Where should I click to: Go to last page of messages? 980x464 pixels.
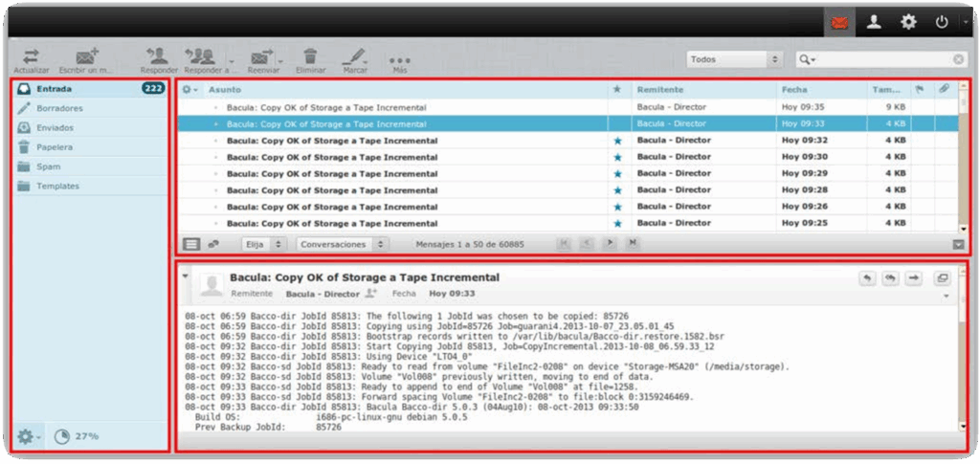click(633, 244)
